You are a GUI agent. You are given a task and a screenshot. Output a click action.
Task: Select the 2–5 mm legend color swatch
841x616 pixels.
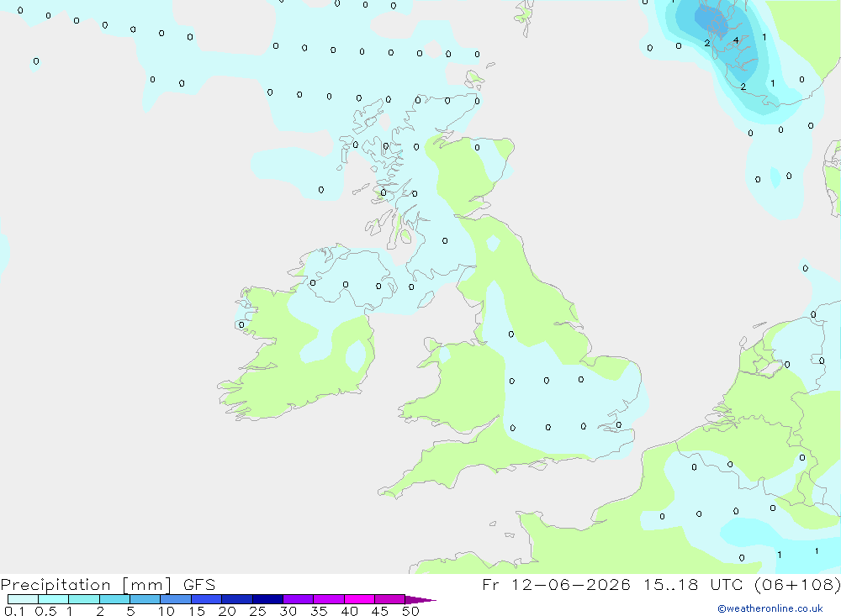click(x=114, y=599)
